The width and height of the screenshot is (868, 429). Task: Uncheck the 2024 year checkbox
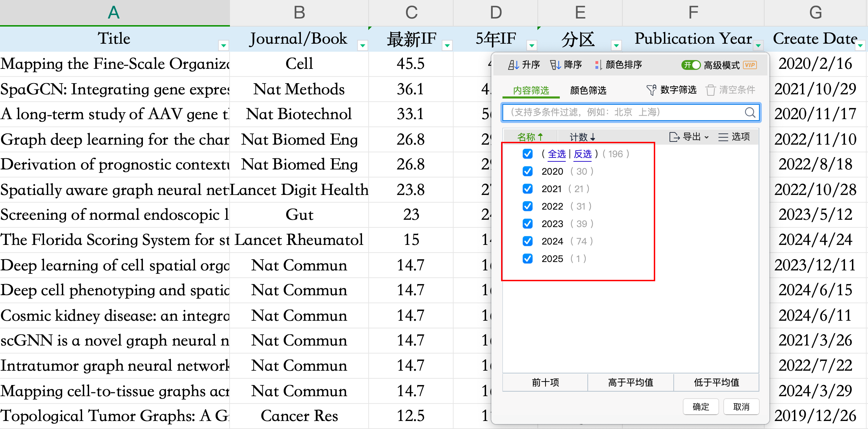point(528,241)
